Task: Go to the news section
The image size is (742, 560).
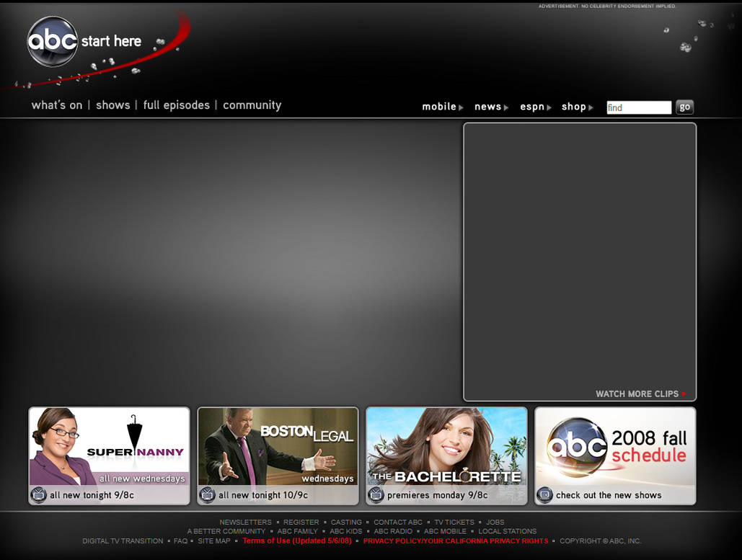Action: 487,107
